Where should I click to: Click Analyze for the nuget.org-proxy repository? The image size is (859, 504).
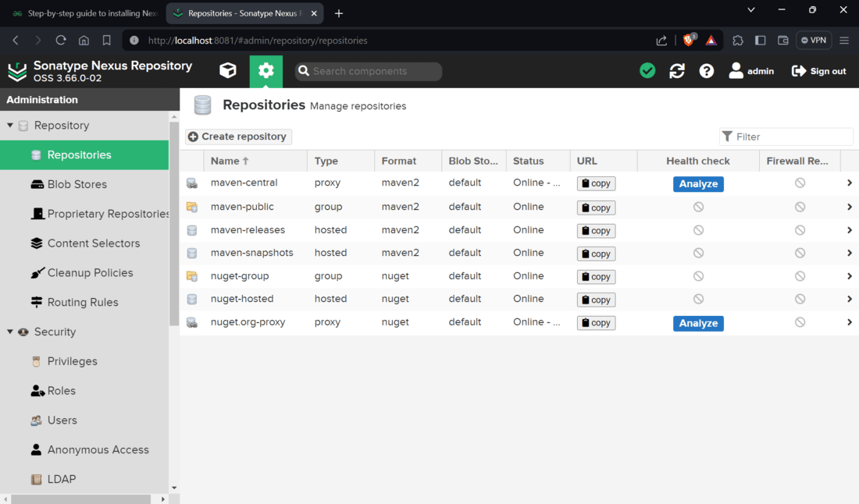click(698, 321)
